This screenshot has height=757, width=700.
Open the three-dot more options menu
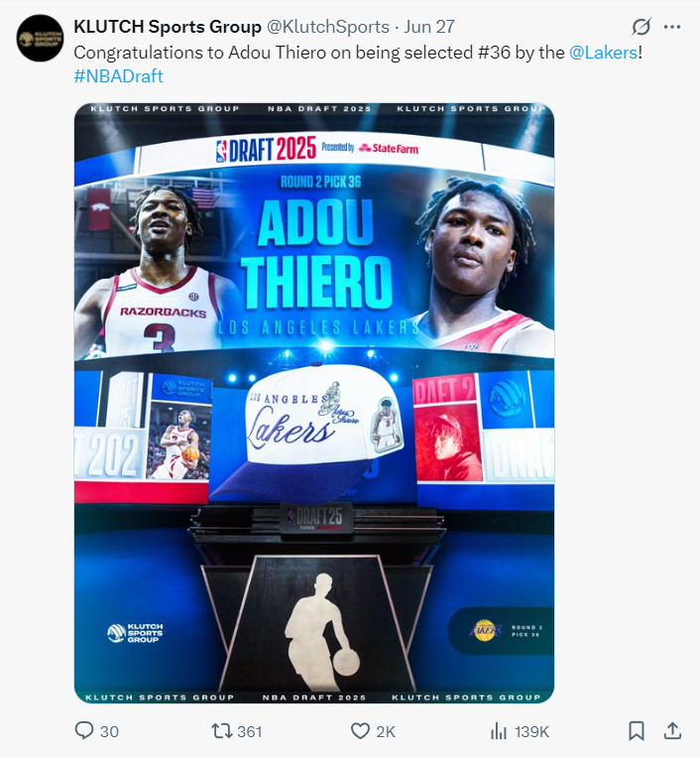pyautogui.click(x=672, y=27)
